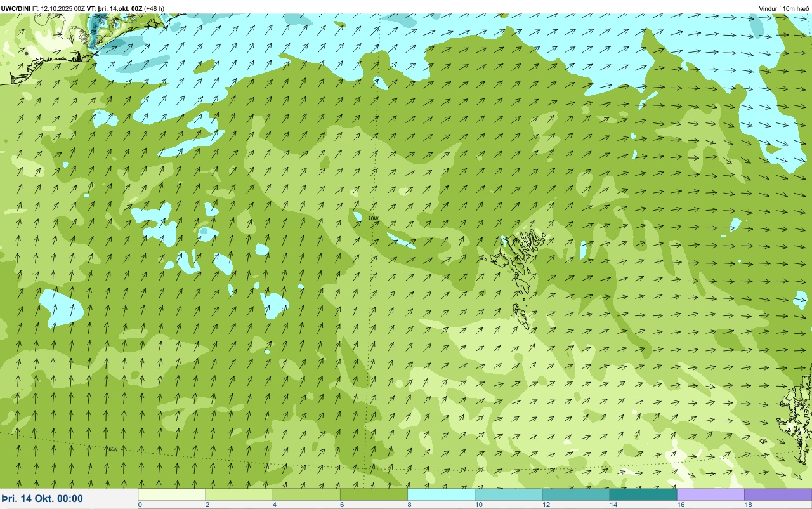Image resolution: width=812 pixels, height=509 pixels.
Task: Click the olive green 6–8 legend swatch
Action: [374, 494]
